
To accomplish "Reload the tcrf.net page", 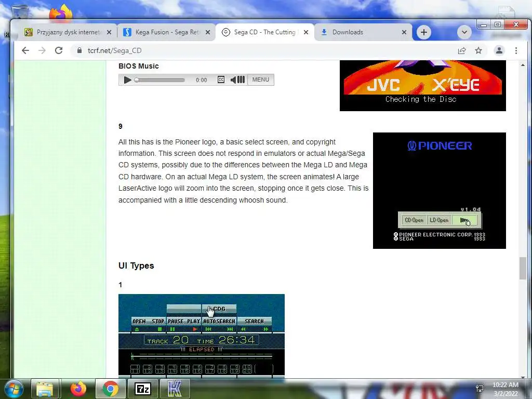I will (59, 50).
